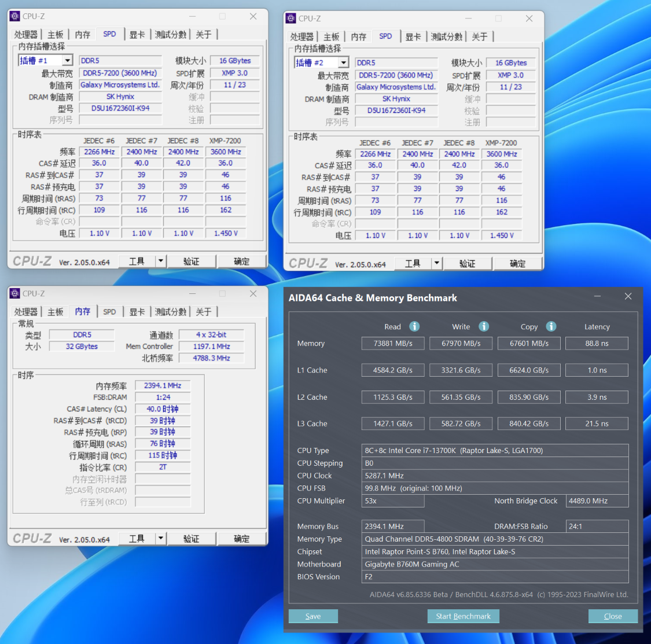Select the SPD tab in memory window
Viewport: 651px width, 644px height.
(109, 312)
